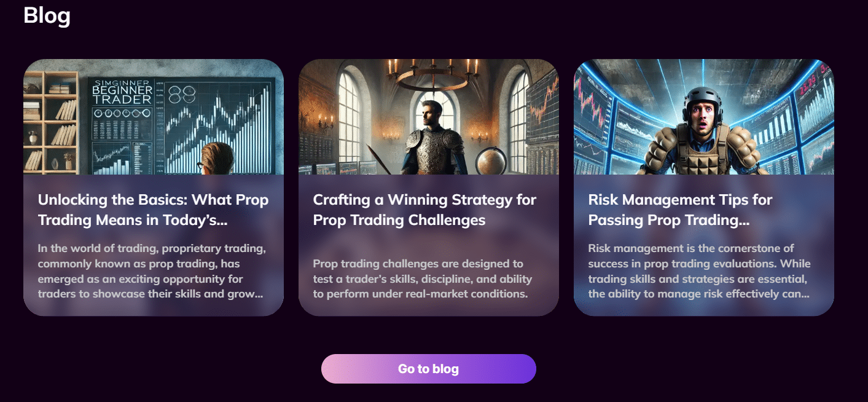The image size is (868, 402).
Task: Click the helmeted trader thumbnail
Action: point(703,117)
